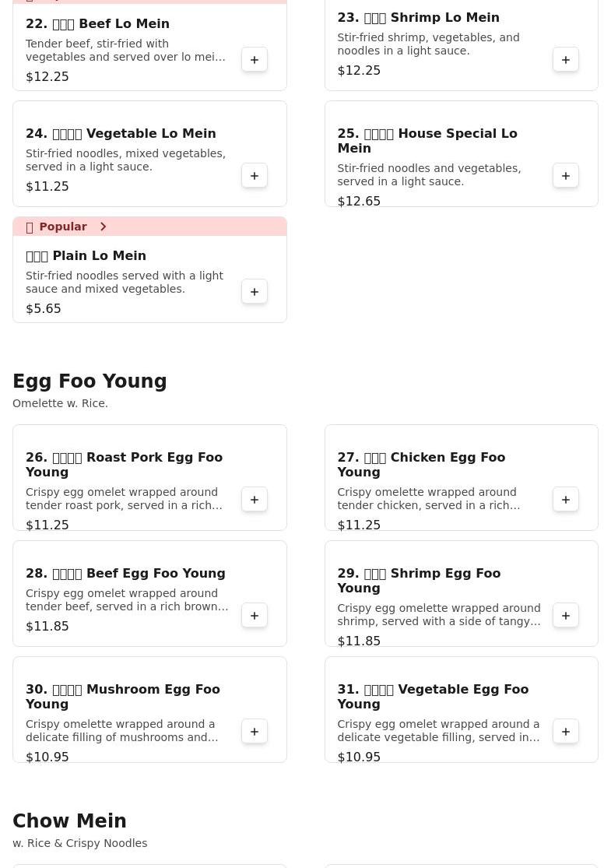Open Mushroom Egg Foo Young details
The image size is (611, 868).
(x=123, y=697)
